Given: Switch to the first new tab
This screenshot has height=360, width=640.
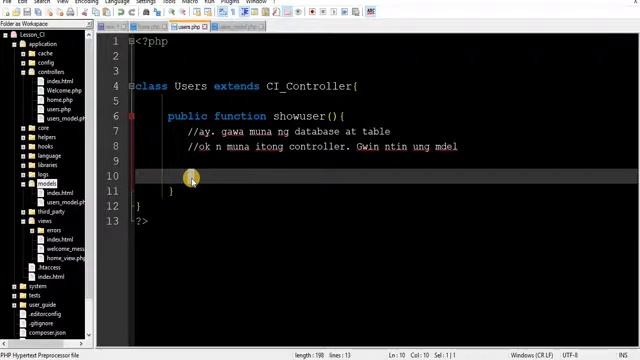Looking at the screenshot, I should pyautogui.click(x=112, y=27).
